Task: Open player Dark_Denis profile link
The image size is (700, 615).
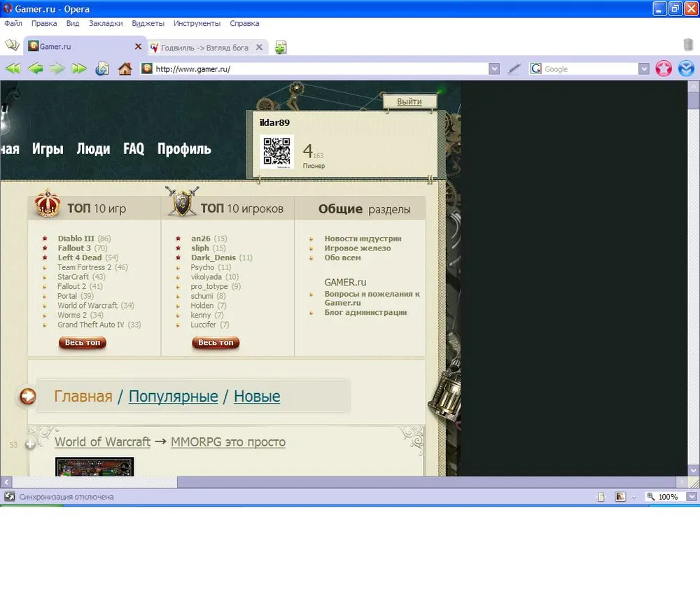Action: [213, 257]
